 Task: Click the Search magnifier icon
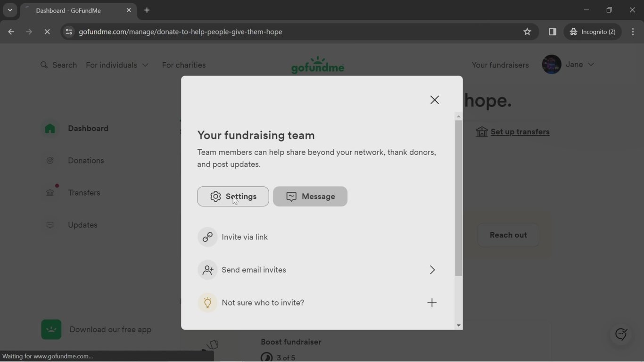[44, 65]
